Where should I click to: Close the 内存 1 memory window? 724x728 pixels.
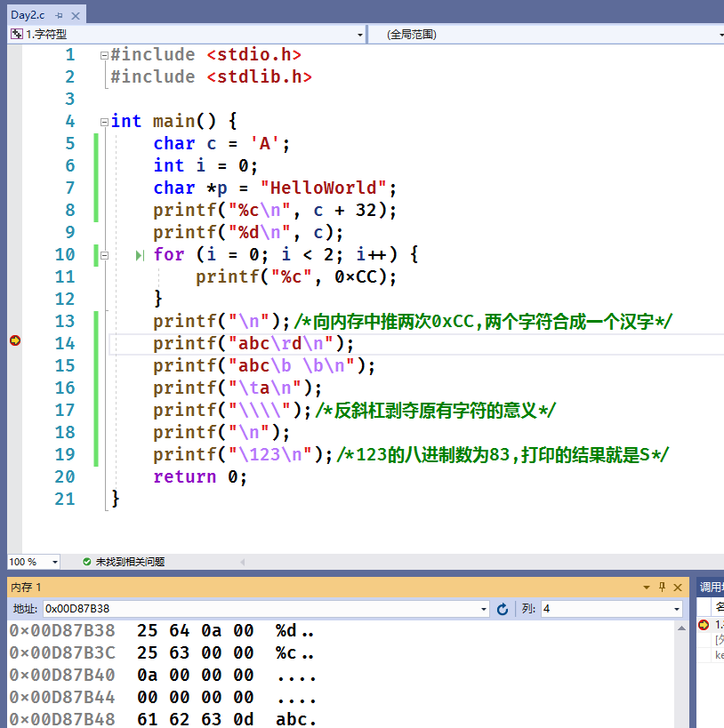pyautogui.click(x=678, y=588)
